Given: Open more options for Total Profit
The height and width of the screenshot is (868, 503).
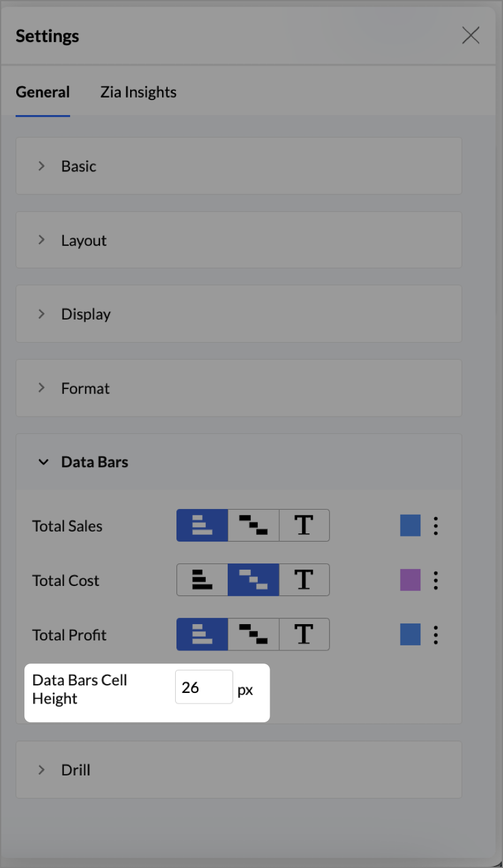Looking at the screenshot, I should 435,635.
